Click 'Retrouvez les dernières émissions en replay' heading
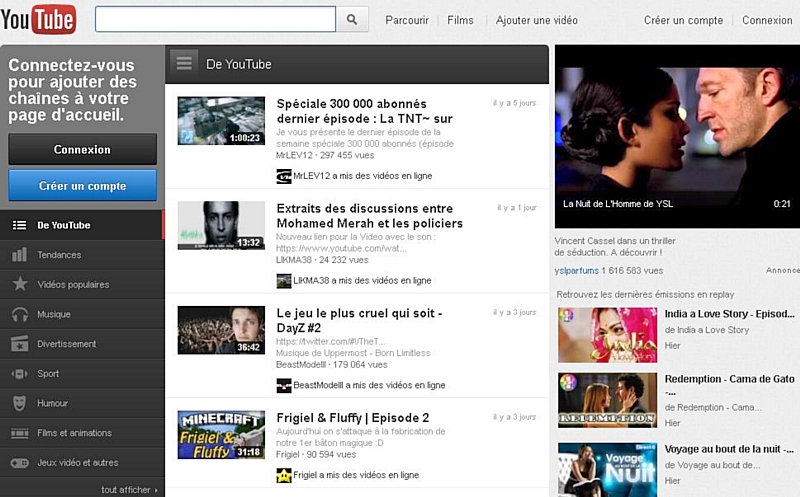This screenshot has width=800, height=497. [x=645, y=294]
